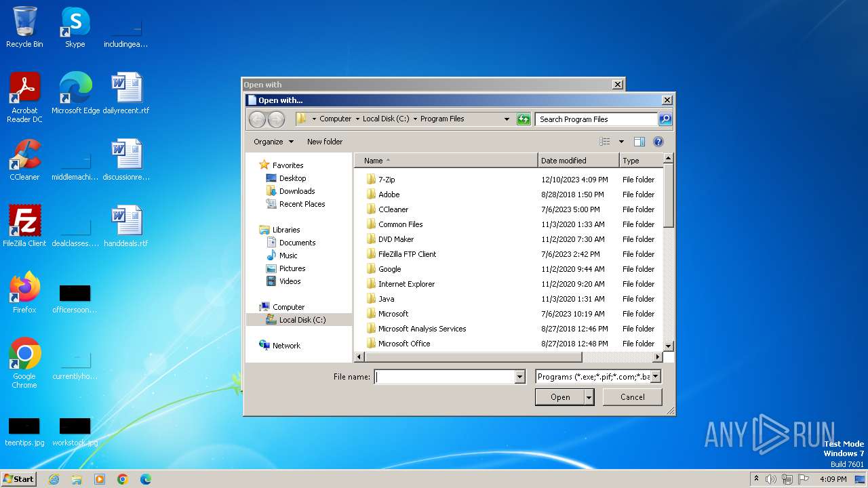Open Internet Explorer from taskbar
Image resolution: width=868 pixels, height=488 pixels.
(x=54, y=479)
